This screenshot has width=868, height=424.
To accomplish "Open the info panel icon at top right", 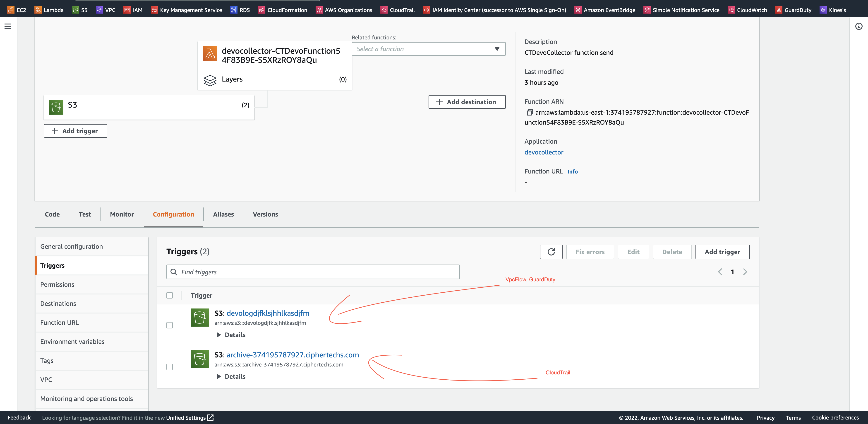I will click(858, 26).
